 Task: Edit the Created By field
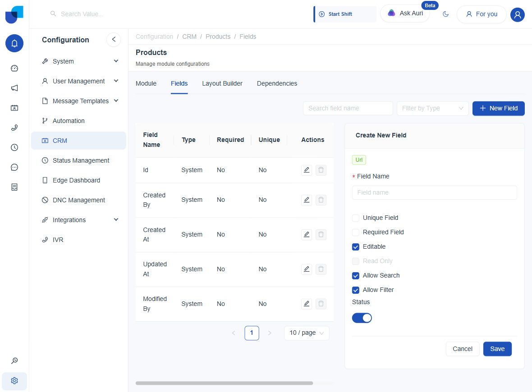coord(307,200)
